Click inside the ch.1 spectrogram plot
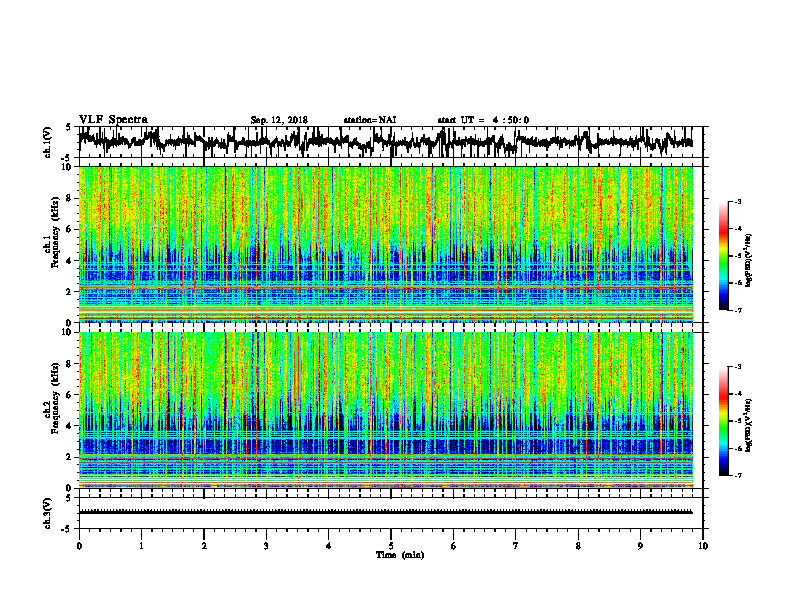Screen dimensions: 792x612 pyautogui.click(x=385, y=244)
